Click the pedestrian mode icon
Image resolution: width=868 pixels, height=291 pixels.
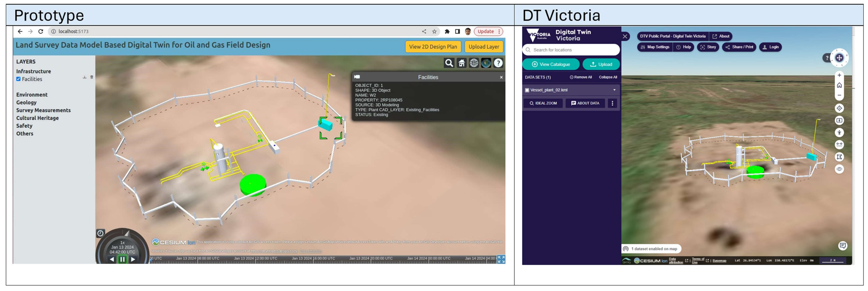click(839, 133)
